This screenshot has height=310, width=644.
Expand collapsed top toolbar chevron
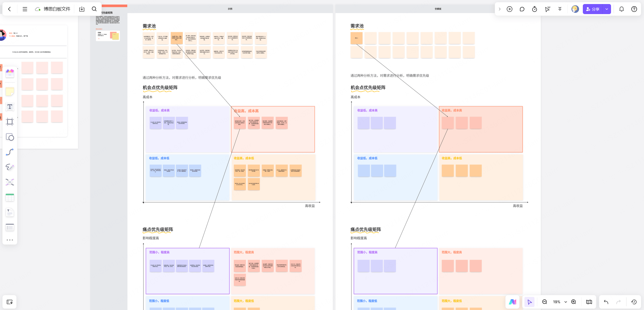click(499, 9)
